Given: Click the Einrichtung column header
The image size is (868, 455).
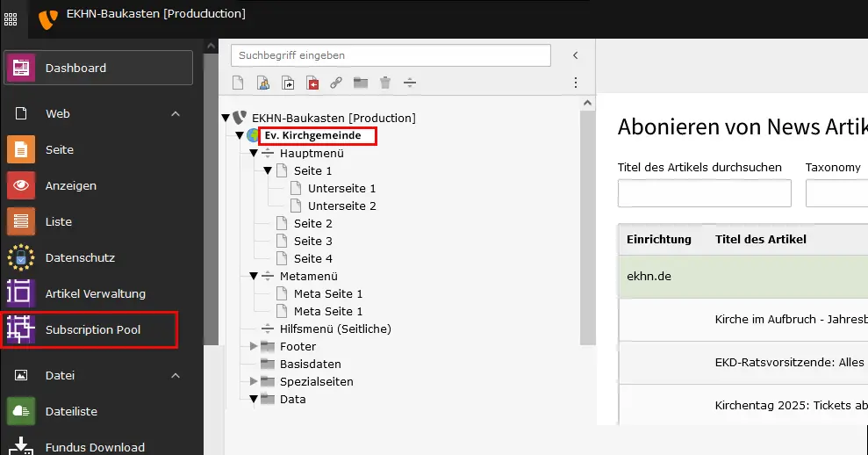Looking at the screenshot, I should point(659,240).
